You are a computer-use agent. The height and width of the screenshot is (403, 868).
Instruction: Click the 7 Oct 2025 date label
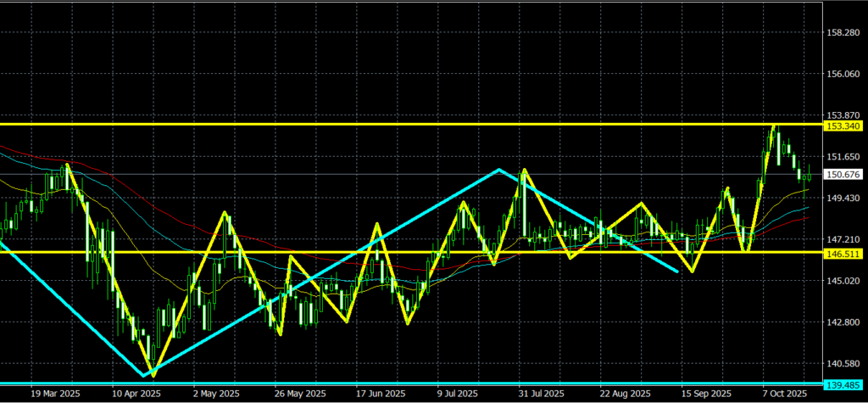tap(785, 394)
